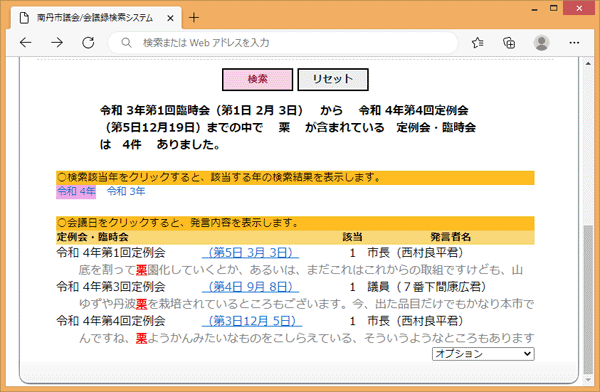Click the 発言者名 column header
Viewport: 600px width, 392px height.
pyautogui.click(x=450, y=237)
